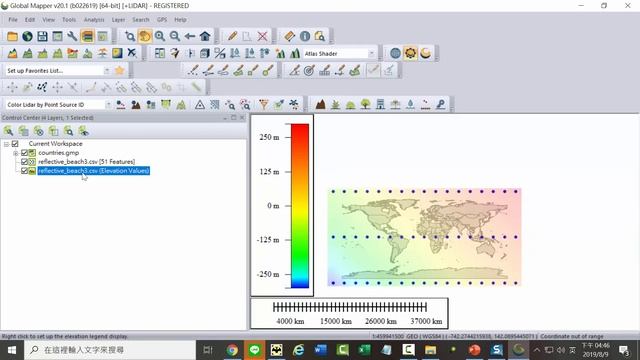Open the Help menu
The width and height of the screenshot is (640, 360).
pos(180,20)
